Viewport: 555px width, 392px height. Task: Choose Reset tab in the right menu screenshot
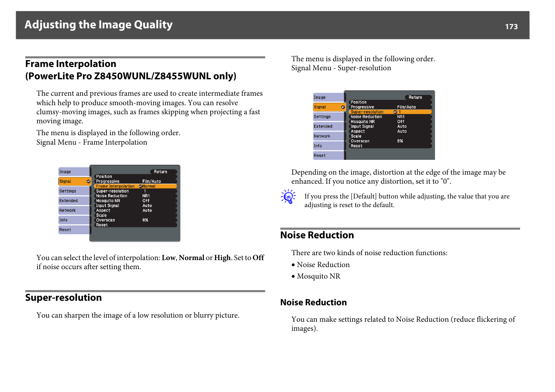pos(328,156)
